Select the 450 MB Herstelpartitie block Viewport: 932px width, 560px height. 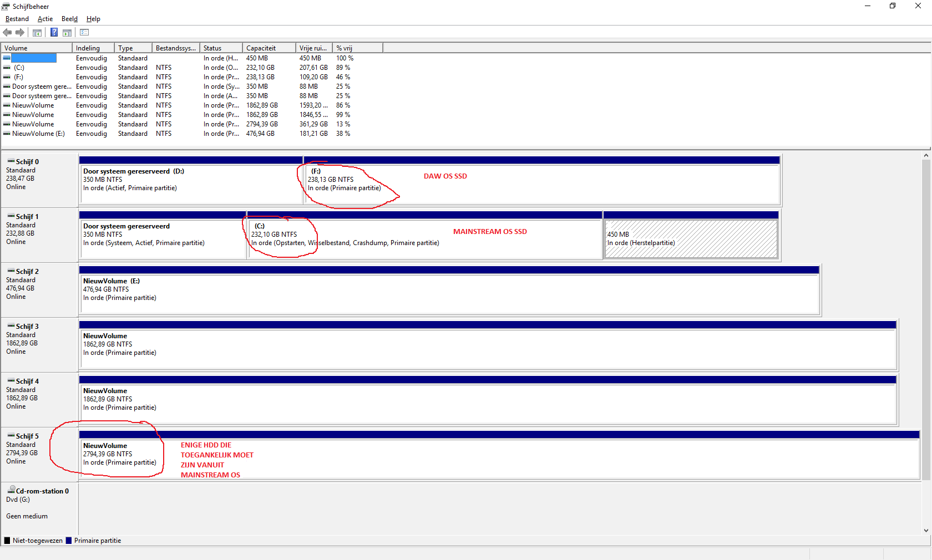(x=691, y=235)
